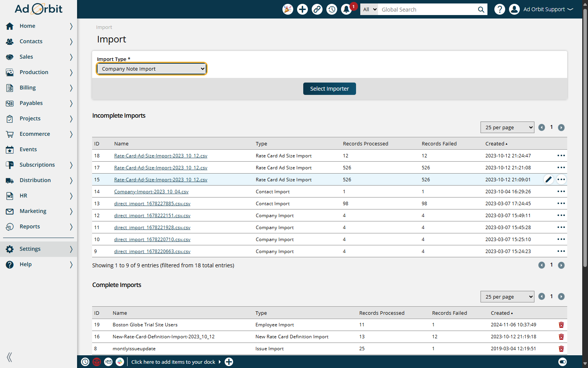Open the notifications bell icon
Image resolution: width=588 pixels, height=368 pixels.
point(346,9)
